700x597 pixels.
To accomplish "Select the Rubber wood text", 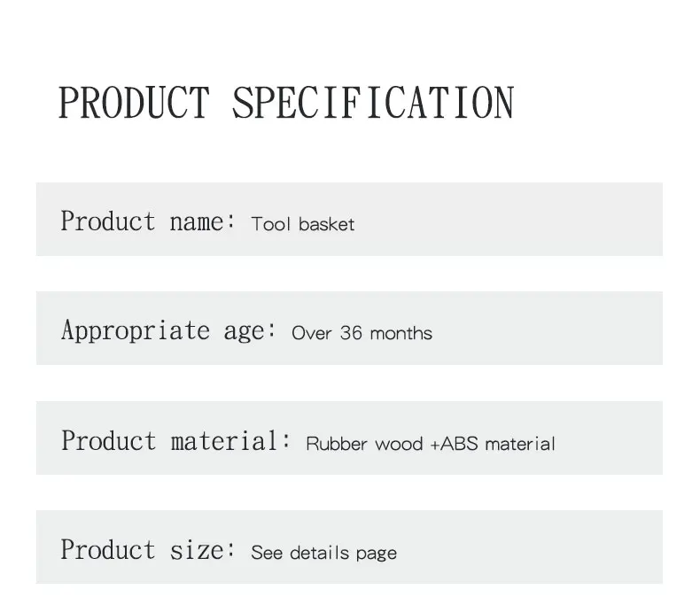I will coord(364,444).
